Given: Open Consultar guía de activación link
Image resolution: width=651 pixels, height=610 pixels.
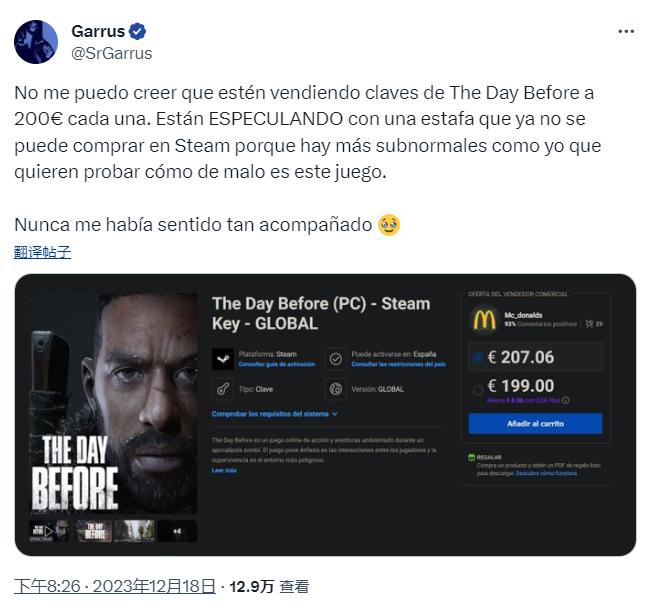Looking at the screenshot, I should point(277,364).
